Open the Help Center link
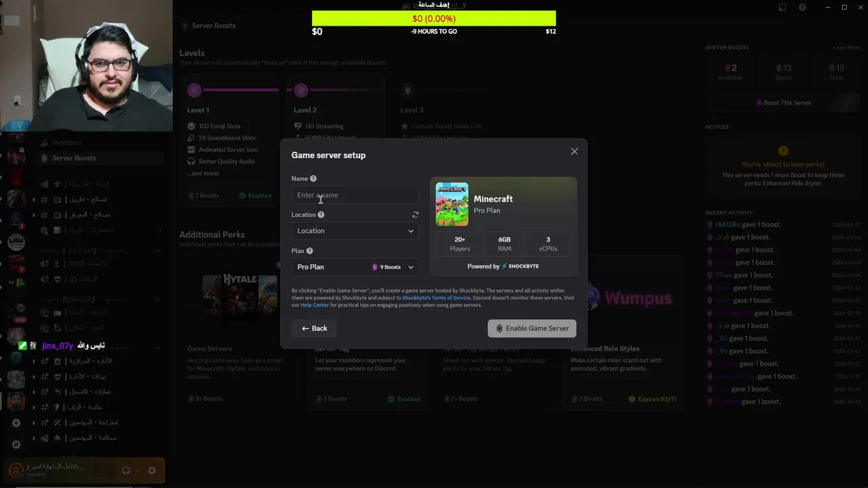868x488 pixels. coord(315,305)
